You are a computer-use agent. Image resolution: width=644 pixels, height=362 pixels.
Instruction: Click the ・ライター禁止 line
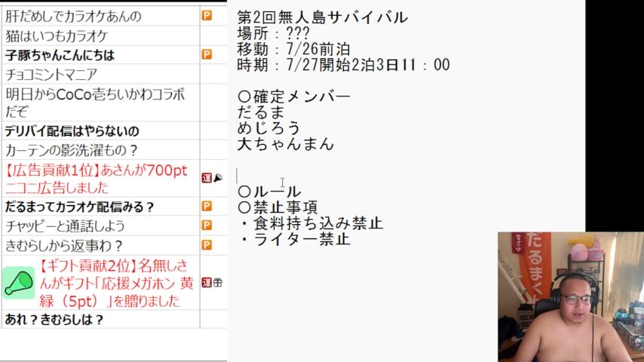(295, 239)
